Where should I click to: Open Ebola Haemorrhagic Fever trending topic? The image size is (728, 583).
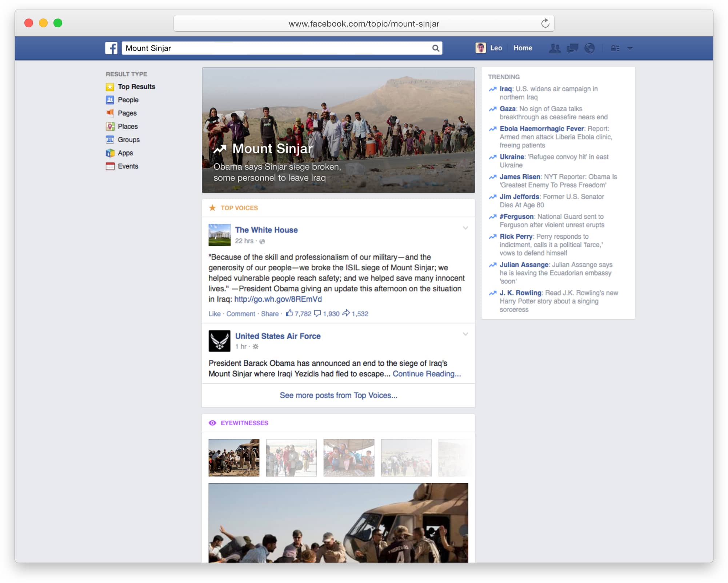pos(541,129)
